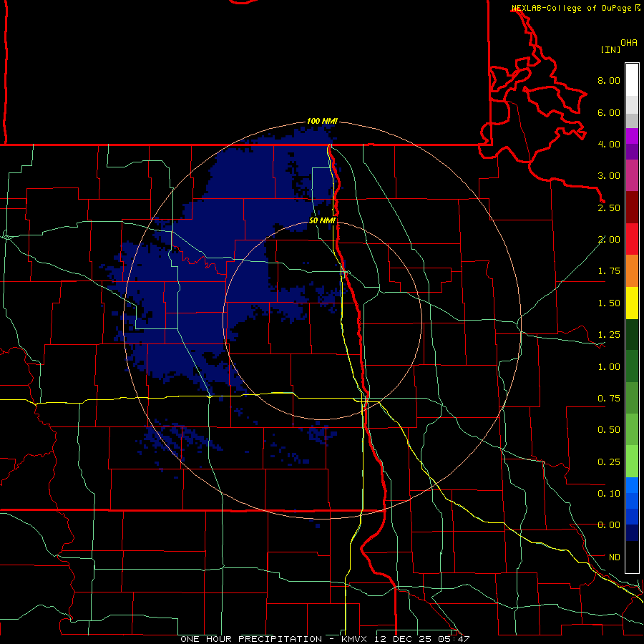Select the white swatch at scale top
This screenshot has height=644, width=644.
pyautogui.click(x=632, y=79)
